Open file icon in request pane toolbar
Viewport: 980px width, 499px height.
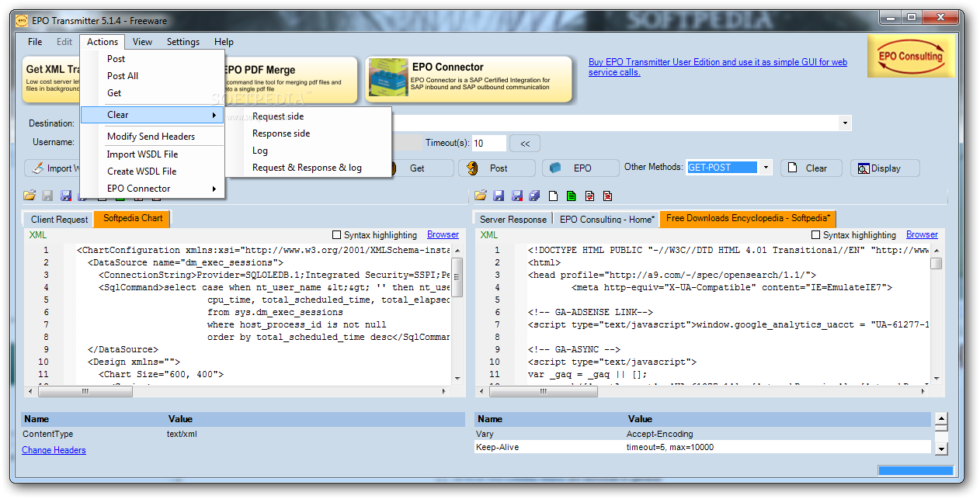[x=30, y=196]
